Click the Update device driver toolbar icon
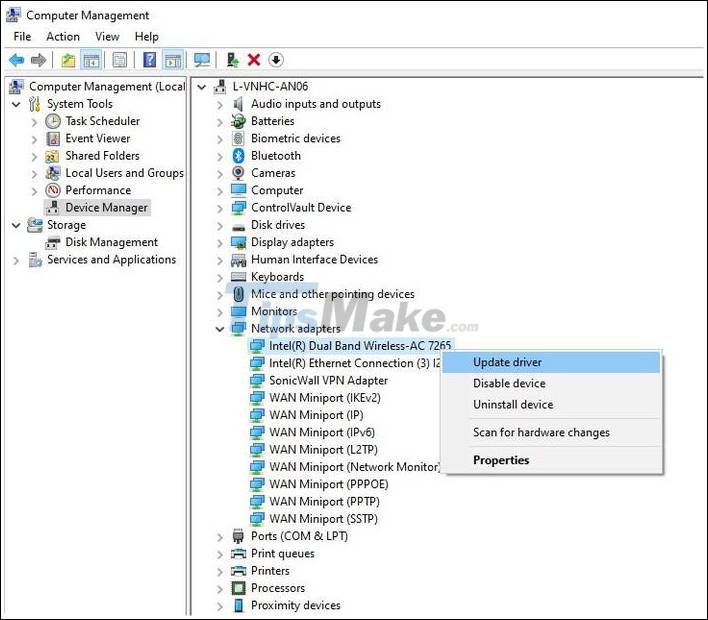 233,60
